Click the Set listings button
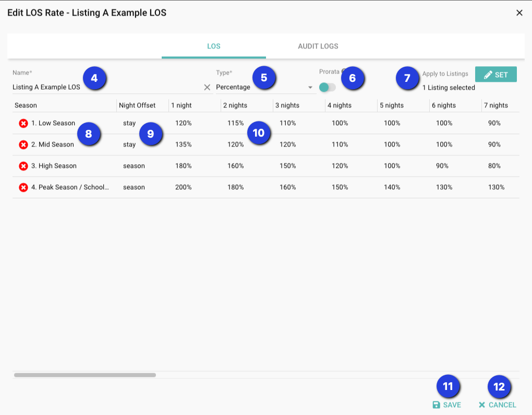The width and height of the screenshot is (532, 415). pos(495,75)
